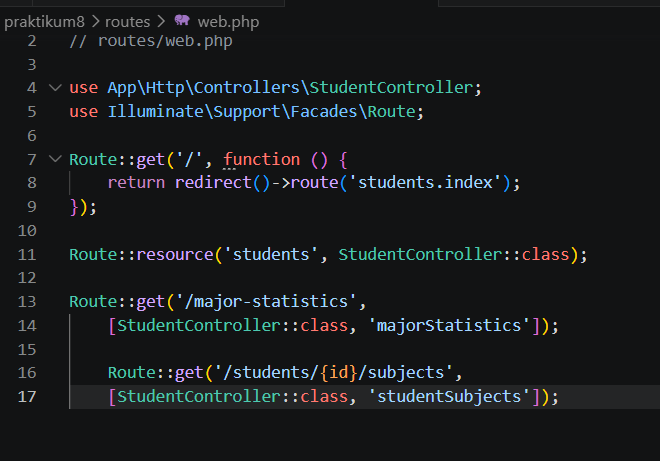
Task: Click 'Illuminate\Support\Facades\Route' import text
Action: coord(262,112)
